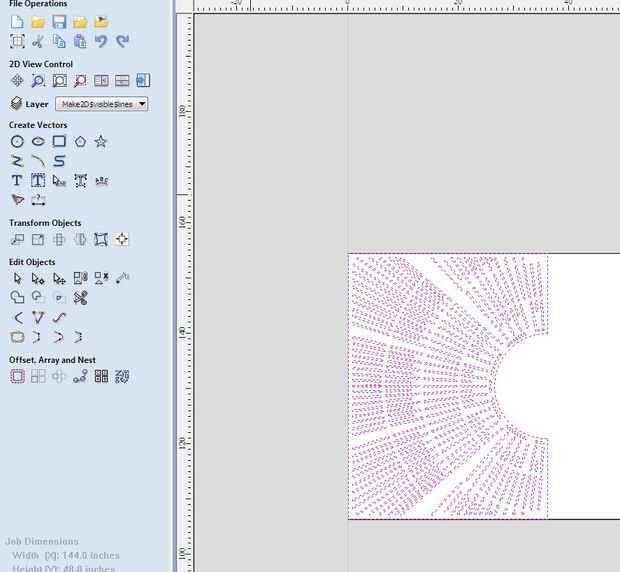620x572 pixels.
Task: Choose the Auto Layout text box tool
Action: pyautogui.click(x=38, y=181)
